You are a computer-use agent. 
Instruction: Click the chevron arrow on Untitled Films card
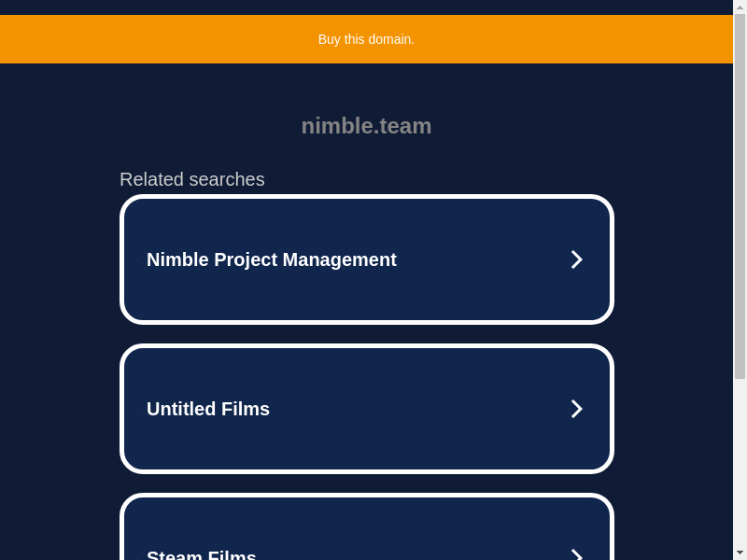(x=576, y=409)
